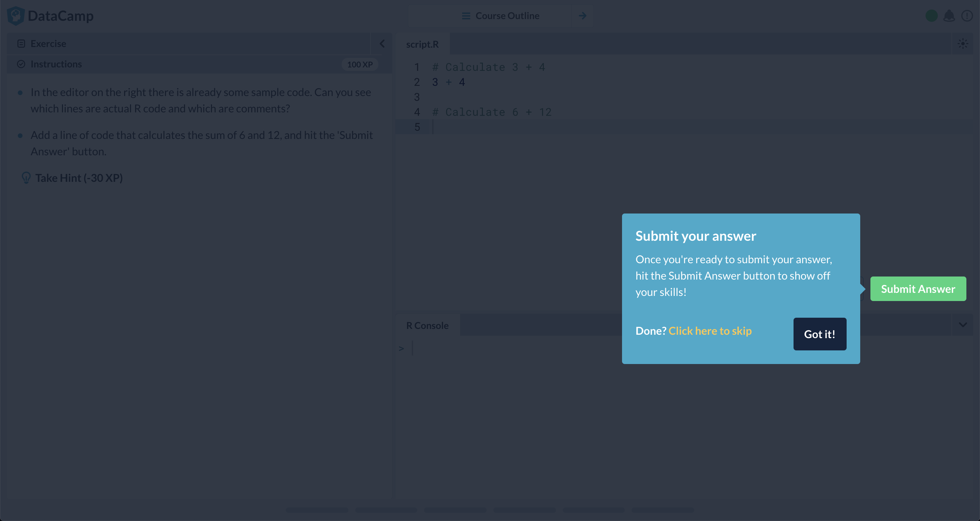The image size is (980, 521).
Task: Select the script.R tab
Action: click(422, 44)
